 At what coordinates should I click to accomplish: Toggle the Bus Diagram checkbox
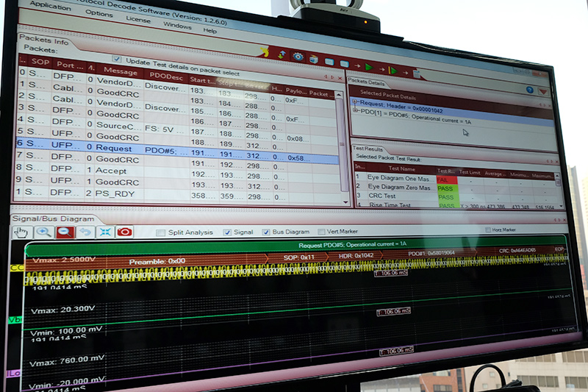266,232
